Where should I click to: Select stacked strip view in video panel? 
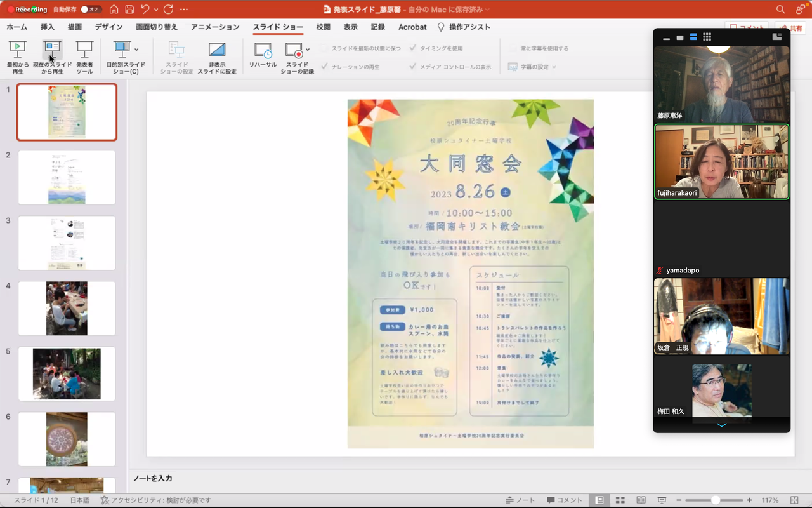[x=693, y=37]
